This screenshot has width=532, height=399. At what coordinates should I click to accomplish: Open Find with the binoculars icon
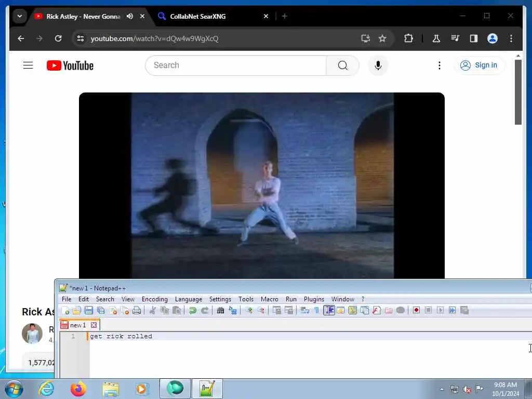[220, 310]
